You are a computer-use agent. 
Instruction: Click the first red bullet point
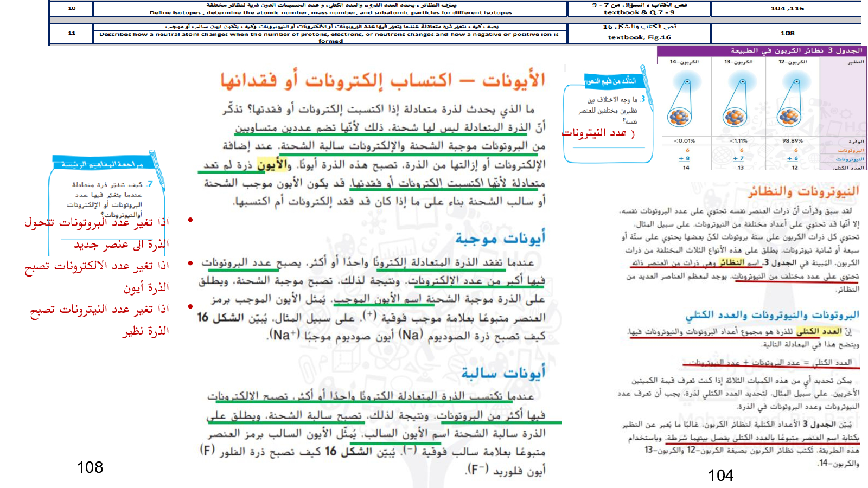click(190, 220)
